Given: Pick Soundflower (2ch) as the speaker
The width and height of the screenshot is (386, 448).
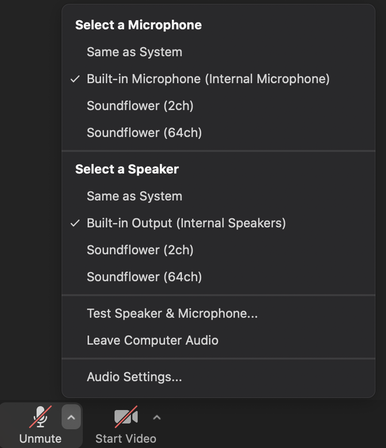Looking at the screenshot, I should point(218,250).
